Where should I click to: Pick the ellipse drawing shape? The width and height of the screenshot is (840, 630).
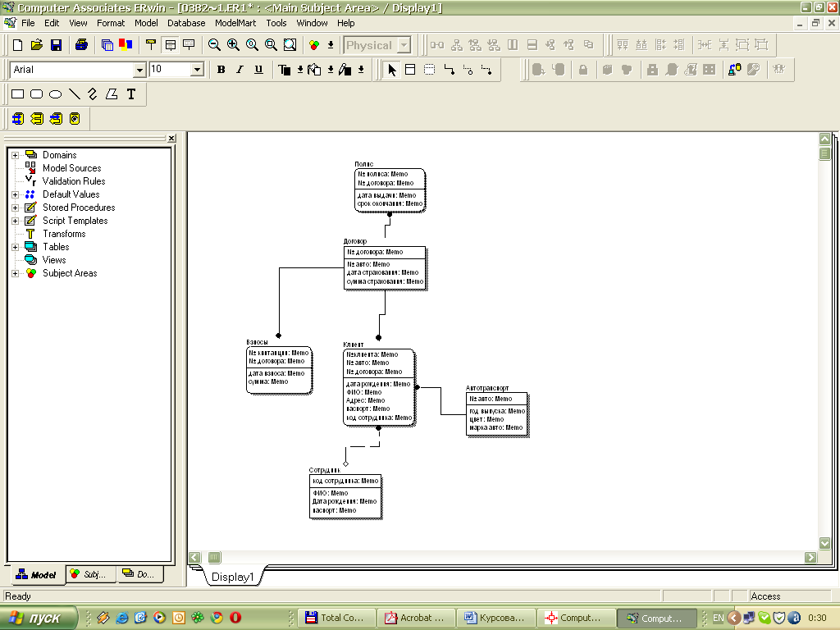[55, 94]
